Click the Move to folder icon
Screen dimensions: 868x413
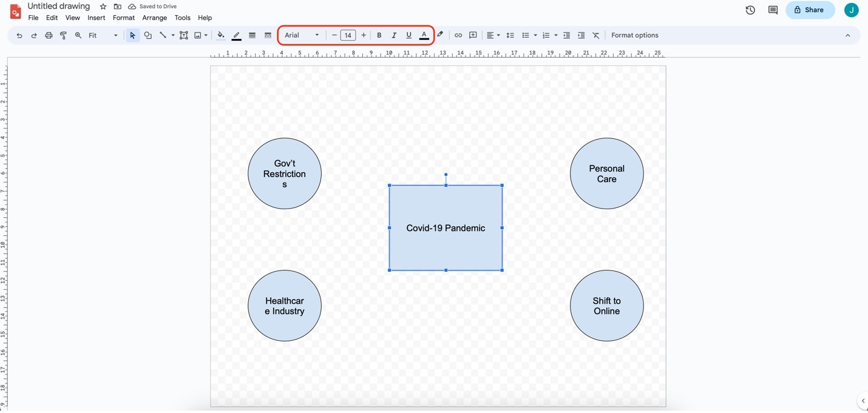pyautogui.click(x=118, y=7)
